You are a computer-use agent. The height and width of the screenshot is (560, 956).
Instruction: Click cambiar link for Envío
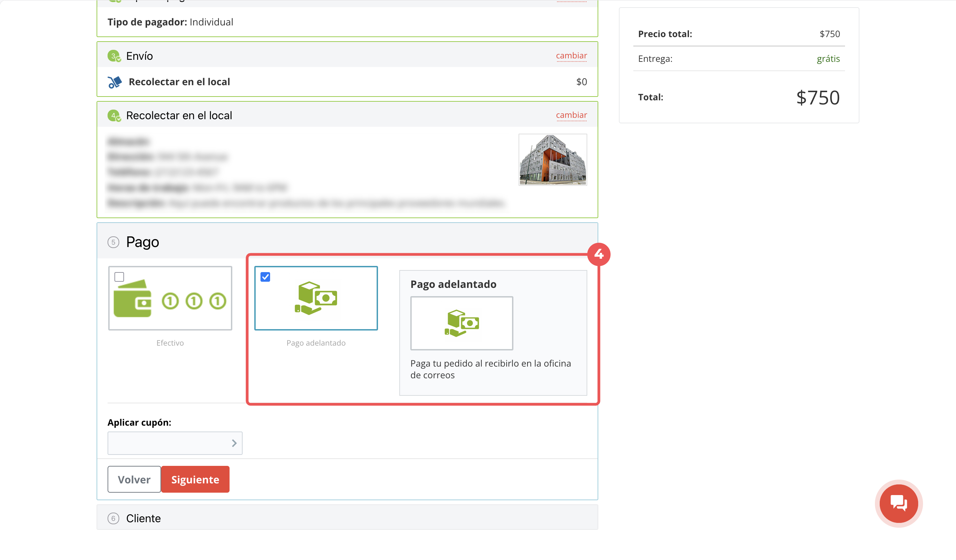click(571, 56)
